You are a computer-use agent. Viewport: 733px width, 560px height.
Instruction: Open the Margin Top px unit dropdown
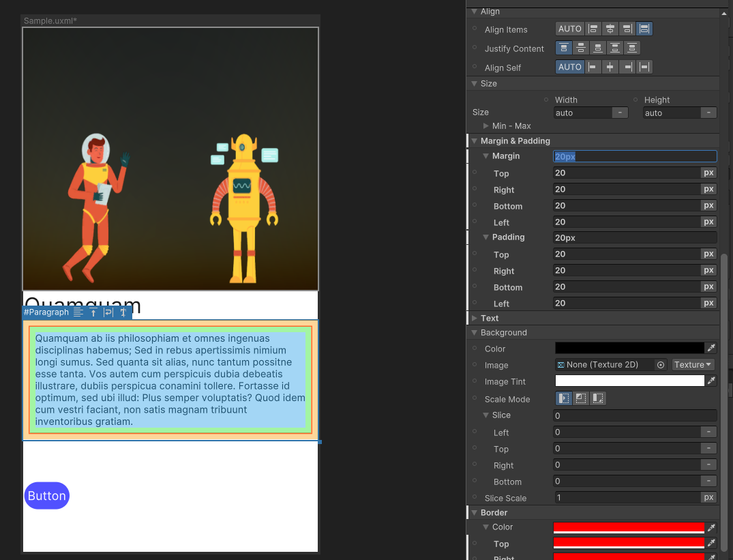[708, 173]
